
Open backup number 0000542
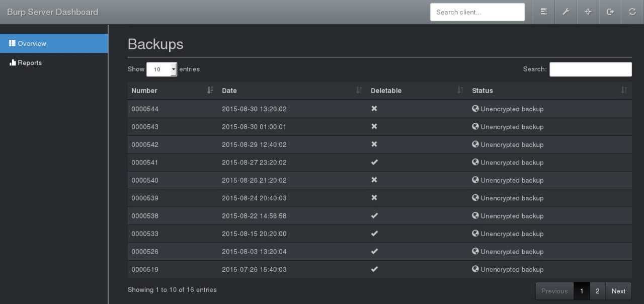(x=145, y=144)
